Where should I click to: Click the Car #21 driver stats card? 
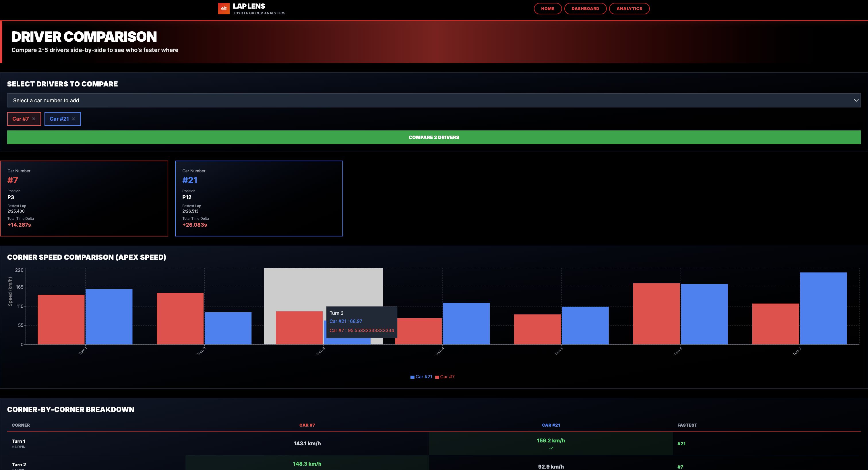(259, 198)
